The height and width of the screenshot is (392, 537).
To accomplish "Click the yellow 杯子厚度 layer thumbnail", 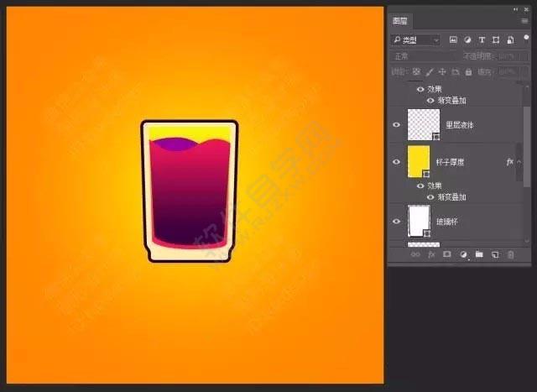I will click(x=419, y=161).
